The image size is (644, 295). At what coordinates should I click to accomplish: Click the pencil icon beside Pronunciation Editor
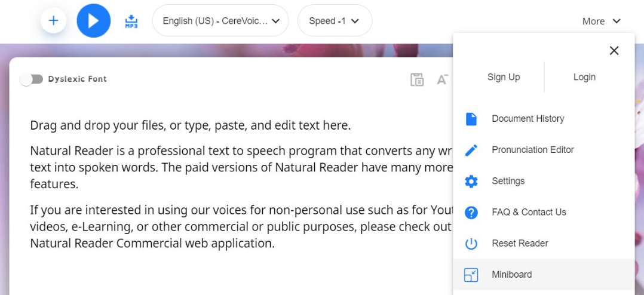click(x=471, y=150)
